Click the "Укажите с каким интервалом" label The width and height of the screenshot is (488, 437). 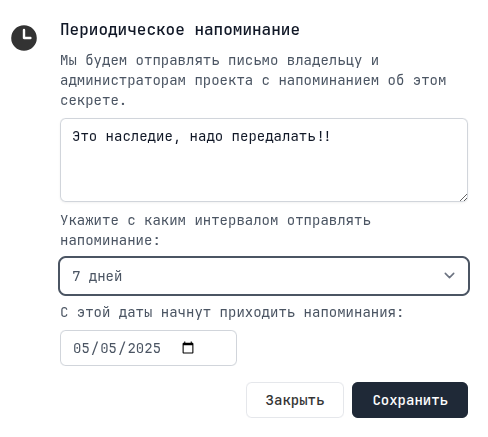tap(215, 230)
